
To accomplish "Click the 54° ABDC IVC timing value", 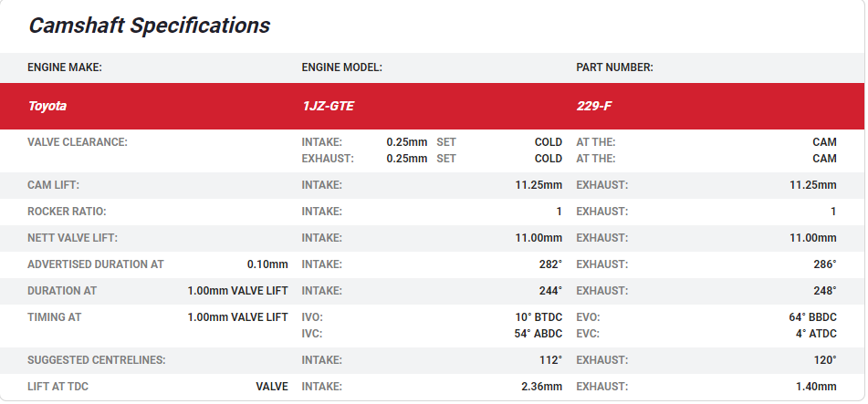I will pyautogui.click(x=539, y=334).
